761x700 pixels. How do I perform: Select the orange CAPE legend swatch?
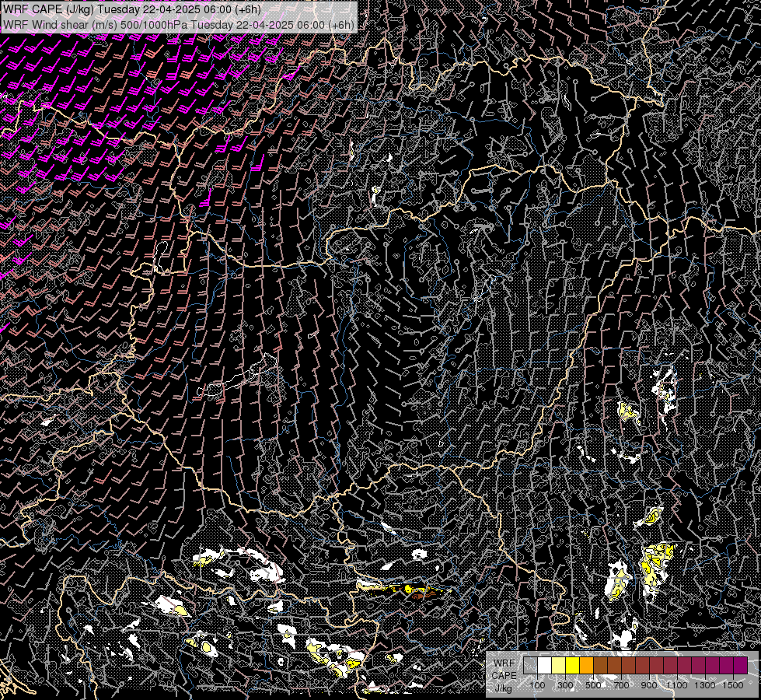pos(586,665)
